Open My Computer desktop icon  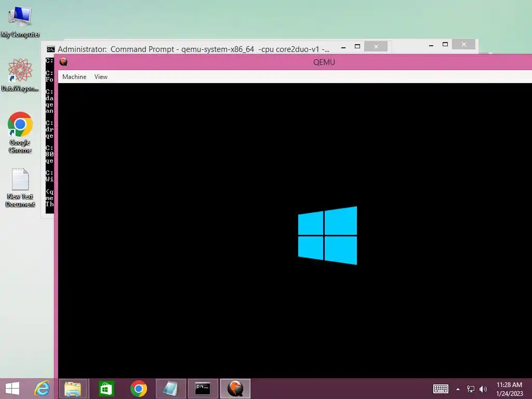click(x=20, y=21)
